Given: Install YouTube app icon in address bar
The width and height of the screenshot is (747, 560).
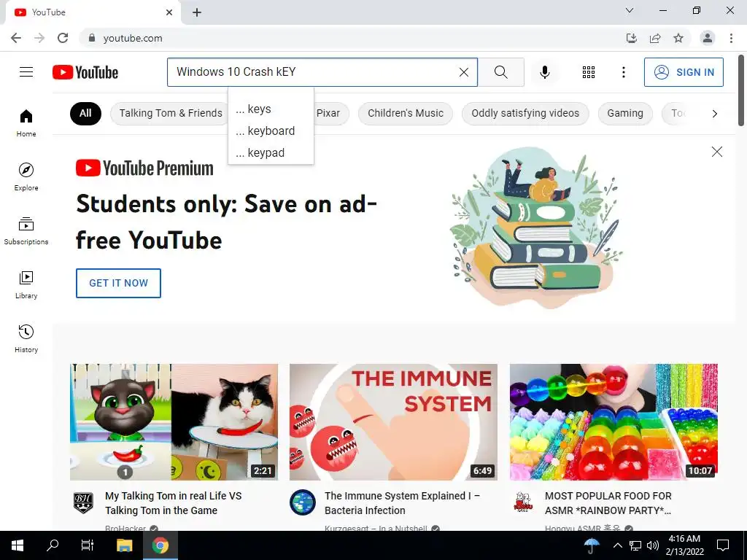Looking at the screenshot, I should [x=632, y=38].
